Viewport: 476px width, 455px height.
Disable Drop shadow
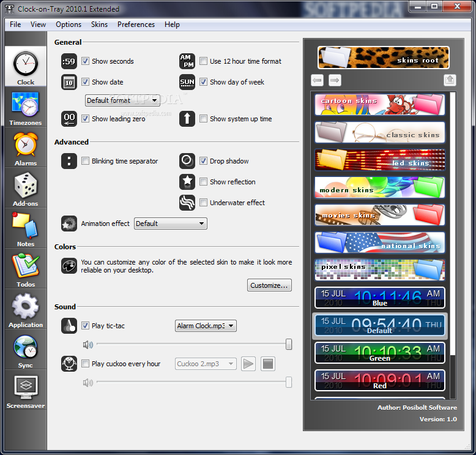[x=203, y=161]
